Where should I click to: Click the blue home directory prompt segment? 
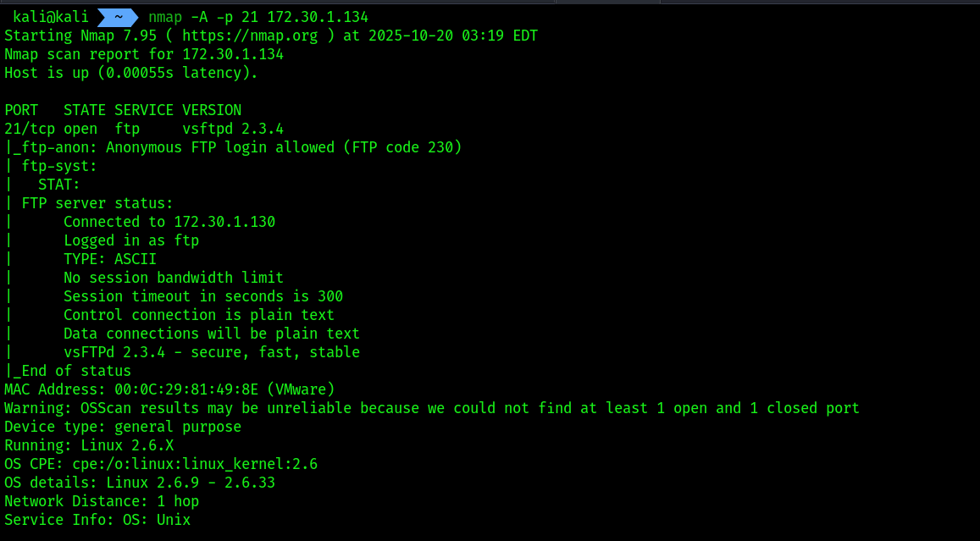pos(117,18)
